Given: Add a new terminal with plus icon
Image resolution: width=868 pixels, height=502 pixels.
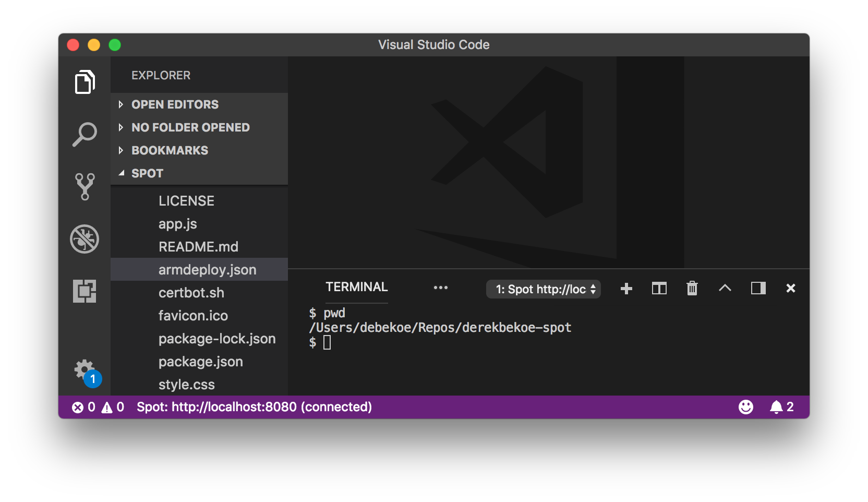Looking at the screenshot, I should [x=626, y=289].
